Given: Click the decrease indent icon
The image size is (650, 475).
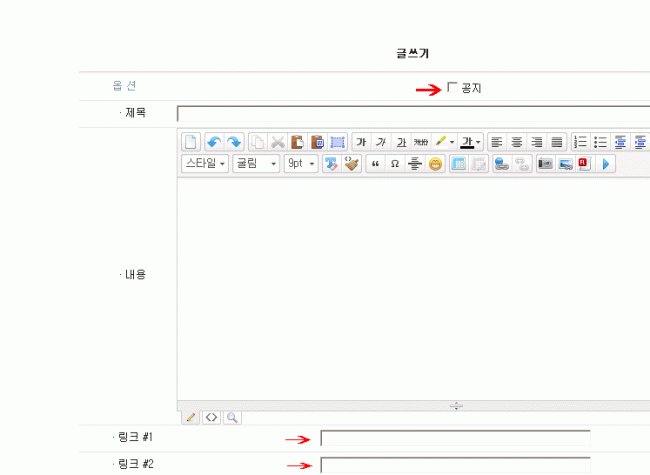Looking at the screenshot, I should click(x=620, y=142).
